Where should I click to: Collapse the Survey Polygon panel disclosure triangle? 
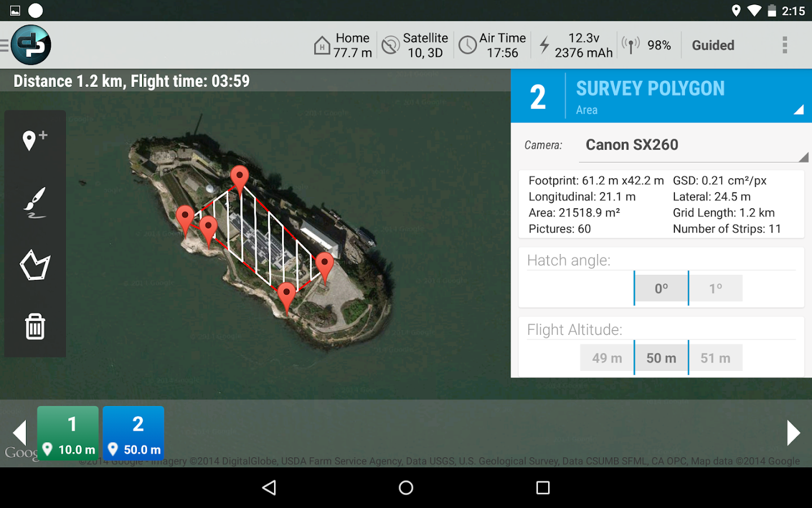801,111
